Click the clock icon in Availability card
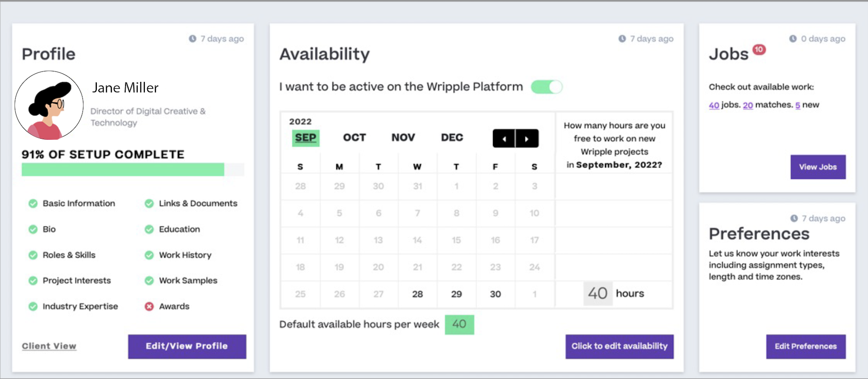 tap(622, 39)
